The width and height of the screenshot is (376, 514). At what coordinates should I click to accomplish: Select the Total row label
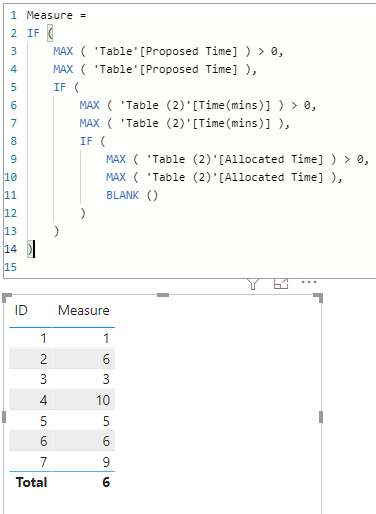pos(31,482)
